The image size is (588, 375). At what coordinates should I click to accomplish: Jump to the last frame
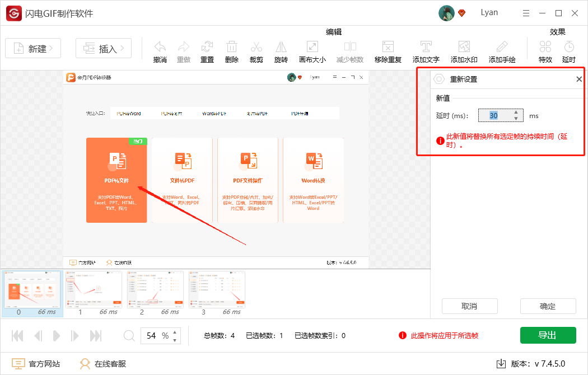tap(96, 336)
